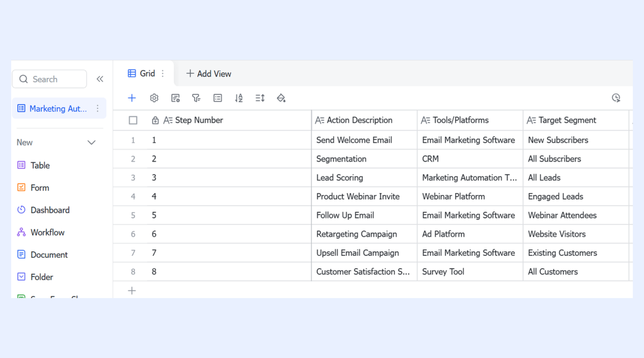The width and height of the screenshot is (644, 358).
Task: Select the Upsell Email Campaign cell
Action: (364, 253)
